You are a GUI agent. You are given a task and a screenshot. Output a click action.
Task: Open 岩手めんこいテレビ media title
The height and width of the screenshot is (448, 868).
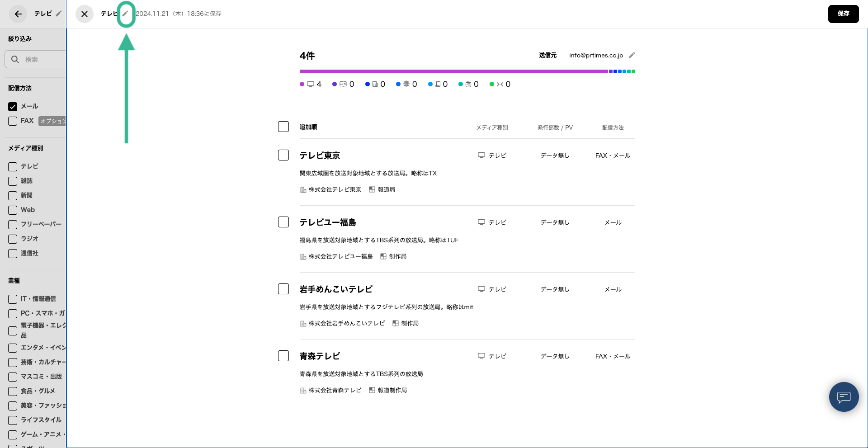[336, 289]
